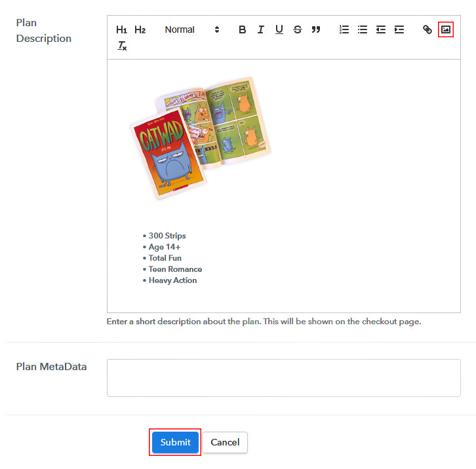
Task: Create a bulleted list
Action: coord(362,29)
